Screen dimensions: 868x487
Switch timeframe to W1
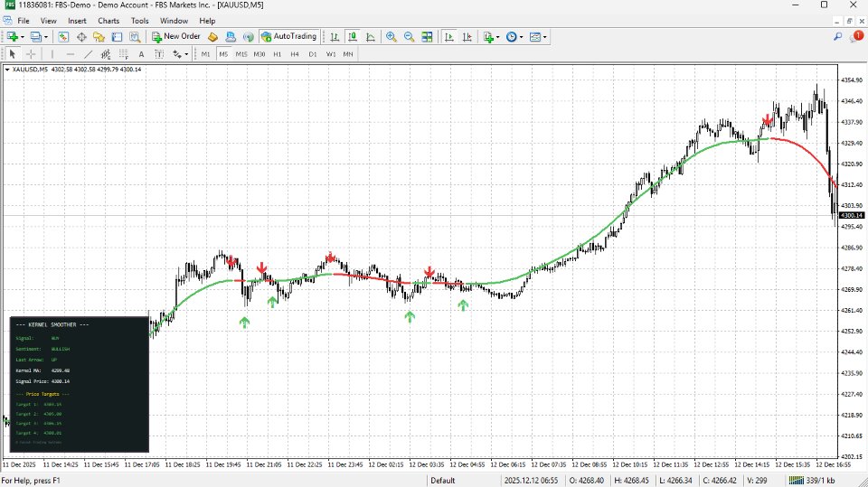(331, 53)
